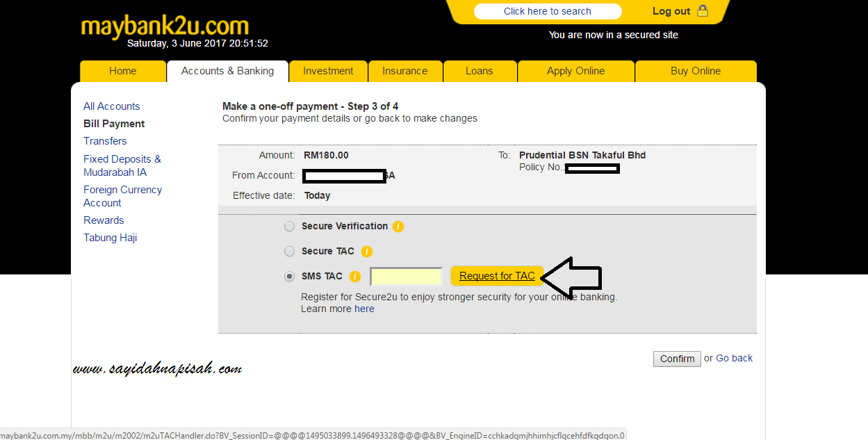
Task: Switch to Accounts & Banking tab
Action: (227, 71)
